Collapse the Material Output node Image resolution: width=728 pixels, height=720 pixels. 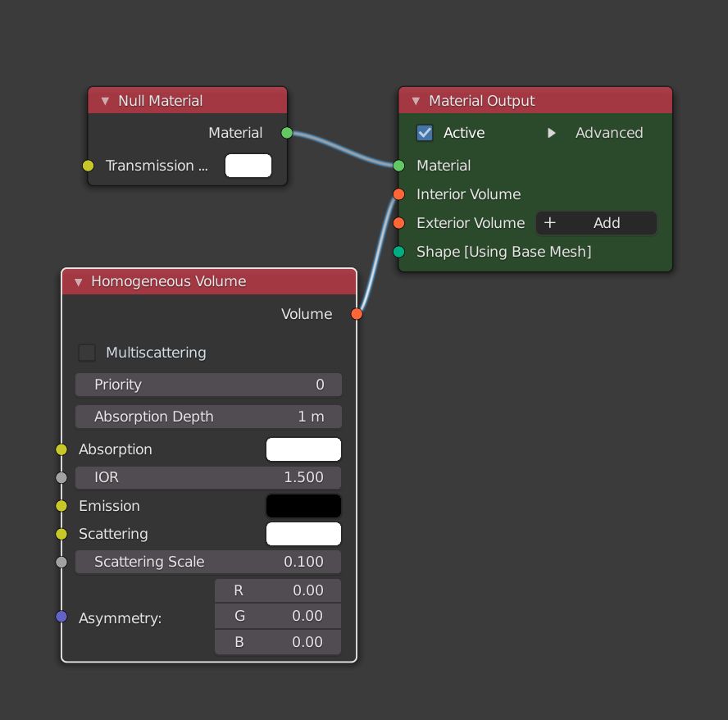(416, 101)
